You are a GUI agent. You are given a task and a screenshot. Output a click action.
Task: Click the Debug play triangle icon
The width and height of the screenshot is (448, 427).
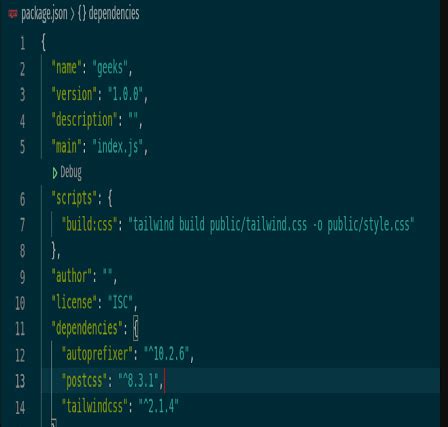point(55,173)
